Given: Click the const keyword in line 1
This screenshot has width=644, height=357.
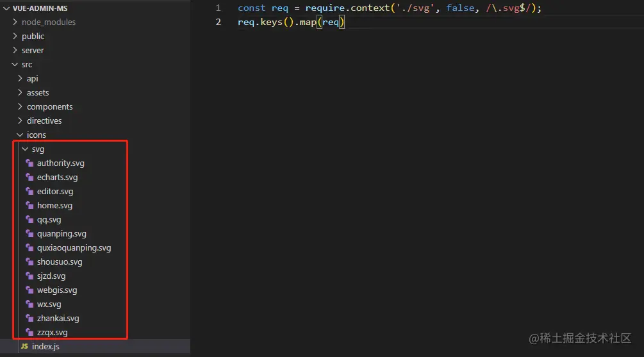Looking at the screenshot, I should pyautogui.click(x=251, y=8).
